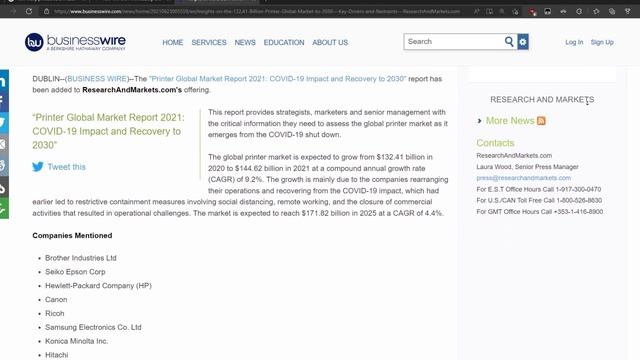Viewport: 640px width, 360px height.
Task: Click the U.S./CAN Toll Free phone number
Action: 579,200
